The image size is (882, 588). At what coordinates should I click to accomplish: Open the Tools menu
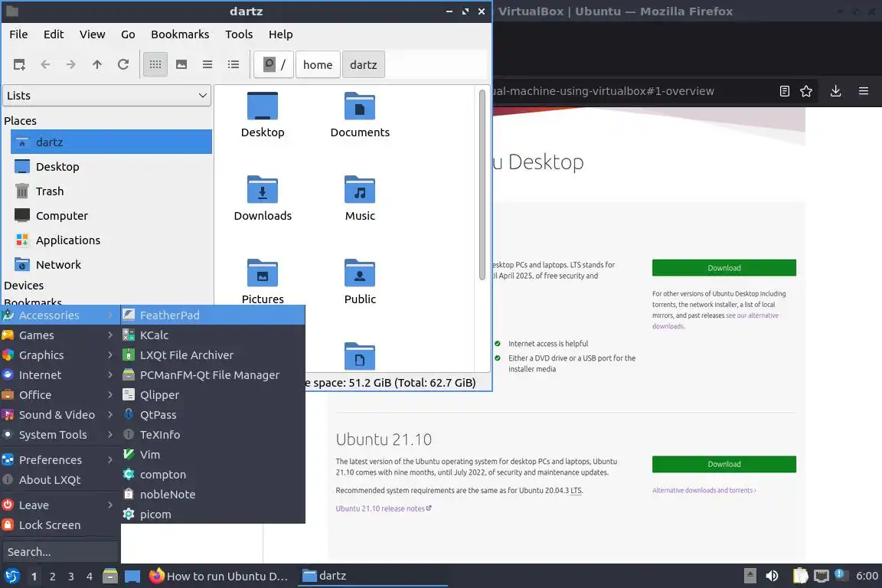tap(239, 34)
